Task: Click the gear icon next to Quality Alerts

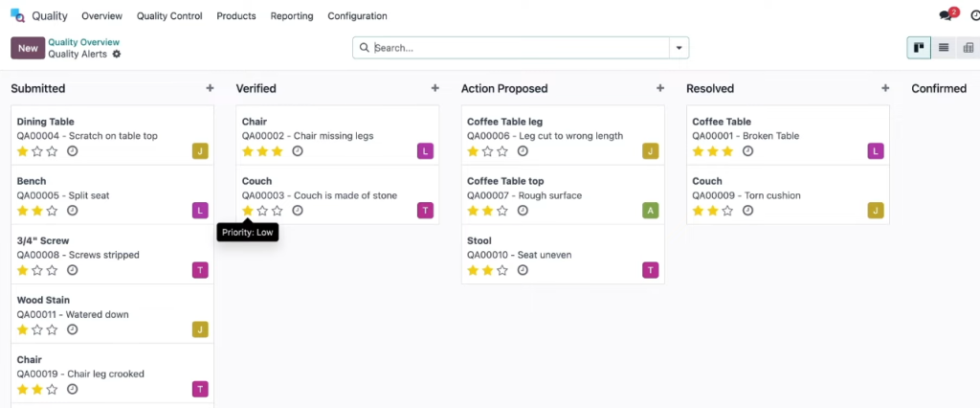Action: click(116, 55)
